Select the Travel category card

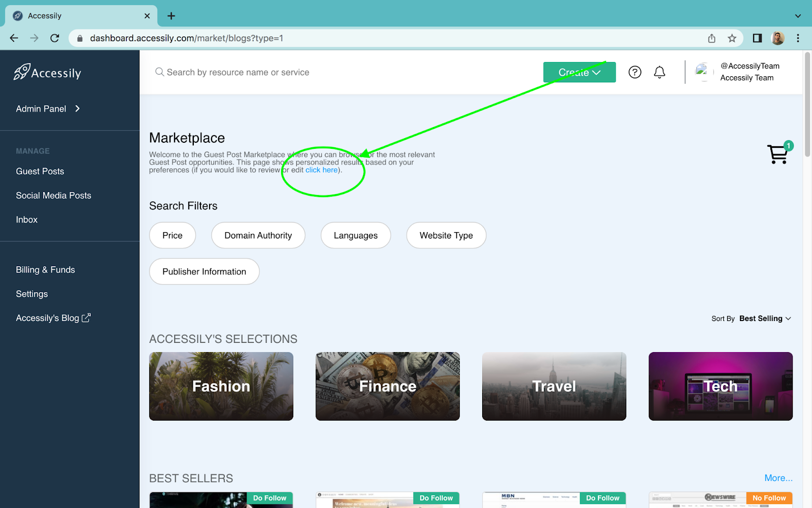tap(554, 386)
